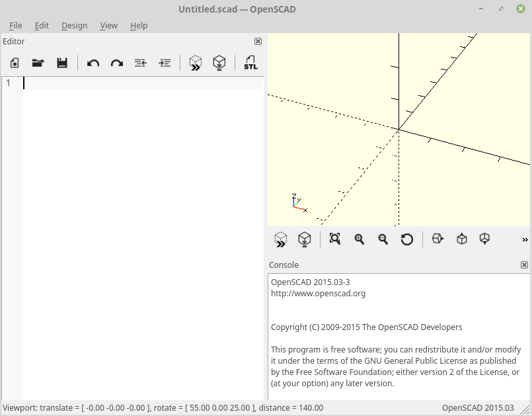Viewport: 532px width, 416px height.
Task: Run Preview from the Editor toolbar
Action: 196,63
